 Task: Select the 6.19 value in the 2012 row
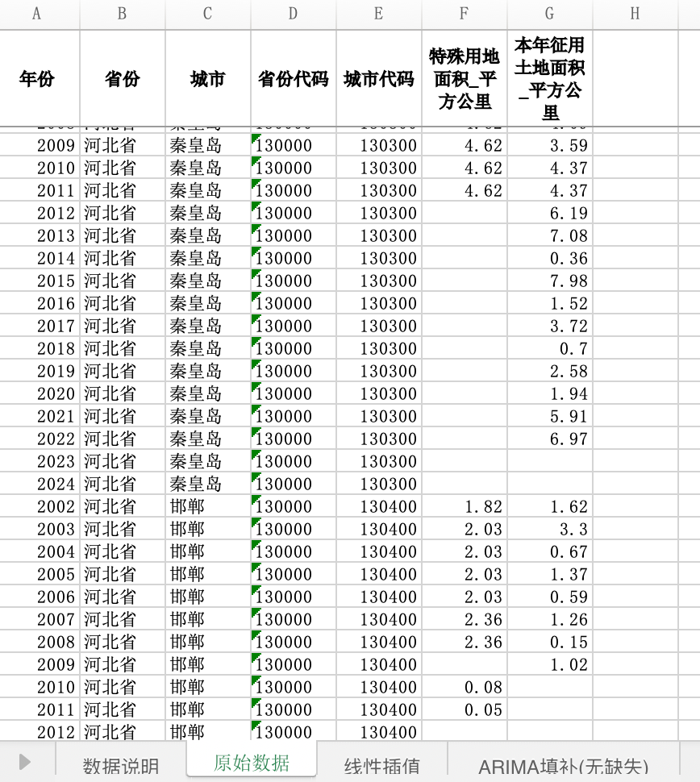pos(550,213)
